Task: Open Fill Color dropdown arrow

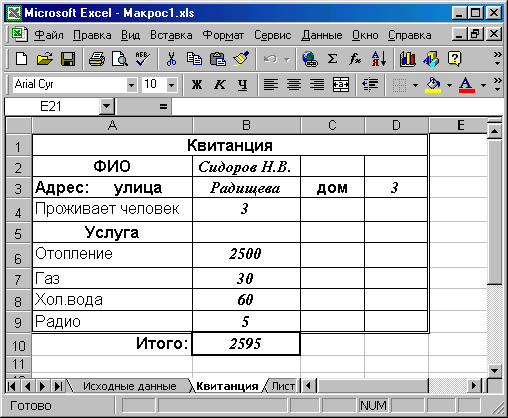Action: pos(449,85)
